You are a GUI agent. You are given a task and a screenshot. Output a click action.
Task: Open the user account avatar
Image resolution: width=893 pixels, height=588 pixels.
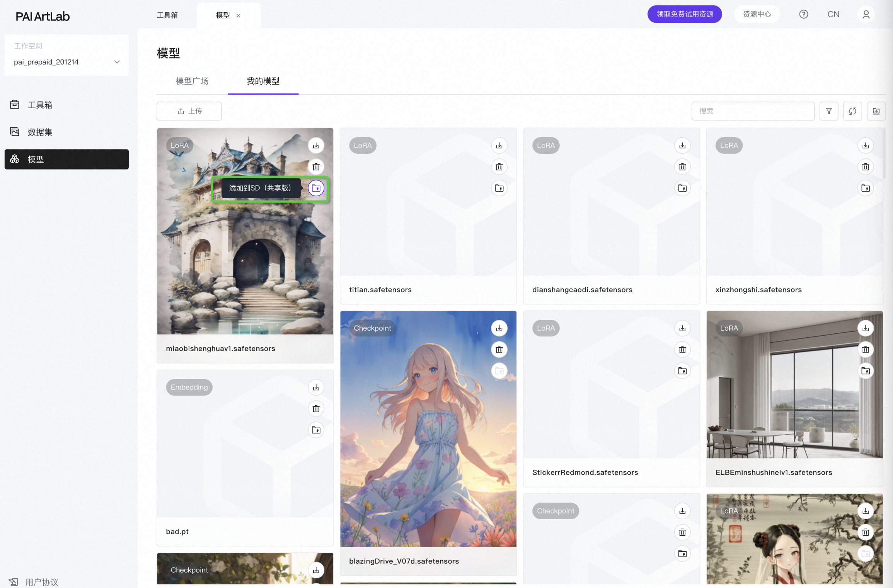(866, 14)
